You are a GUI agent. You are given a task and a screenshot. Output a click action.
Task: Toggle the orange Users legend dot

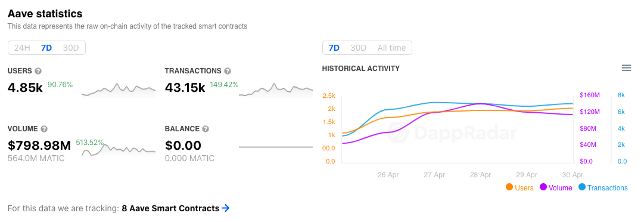pos(509,187)
